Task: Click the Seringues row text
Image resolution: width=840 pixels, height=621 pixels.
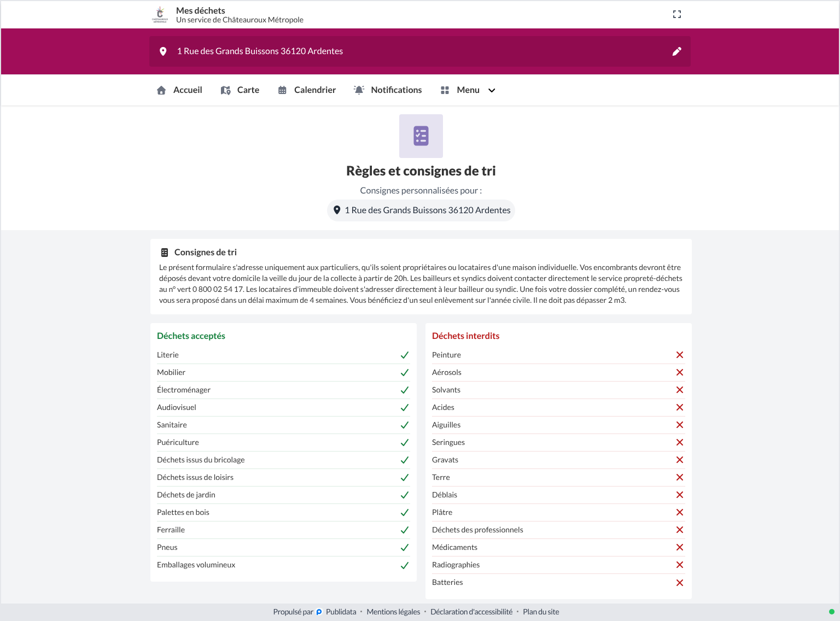Action: pos(448,442)
